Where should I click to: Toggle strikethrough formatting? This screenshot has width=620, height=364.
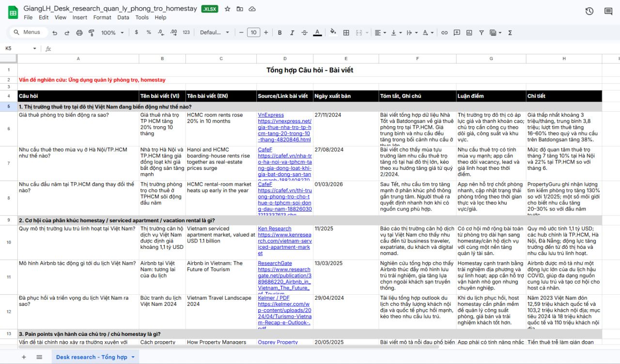tap(304, 32)
